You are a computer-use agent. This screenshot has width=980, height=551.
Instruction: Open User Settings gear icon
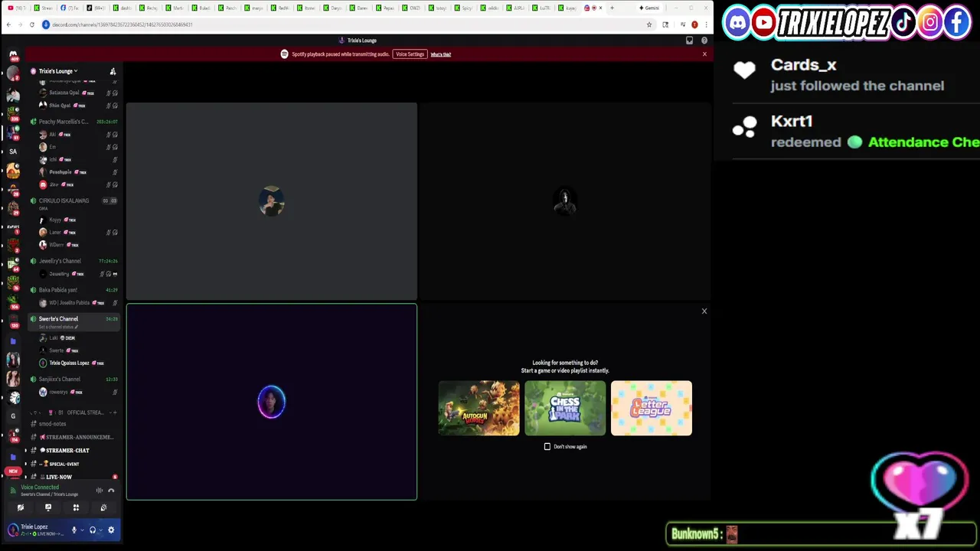coord(111,530)
